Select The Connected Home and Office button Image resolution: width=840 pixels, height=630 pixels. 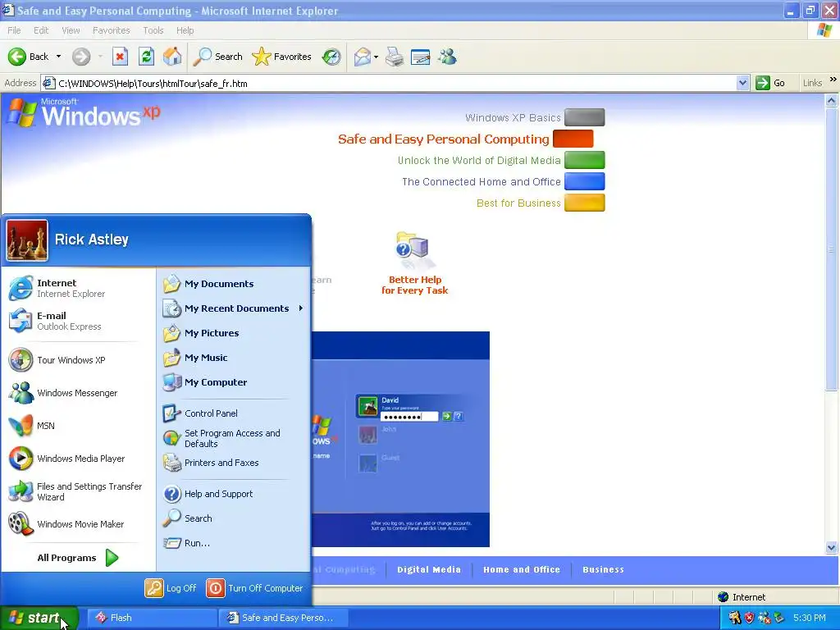click(x=584, y=181)
